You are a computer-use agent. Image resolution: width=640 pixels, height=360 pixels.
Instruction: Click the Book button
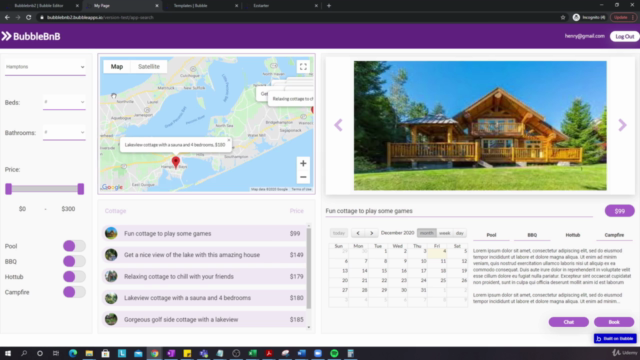[x=614, y=322]
